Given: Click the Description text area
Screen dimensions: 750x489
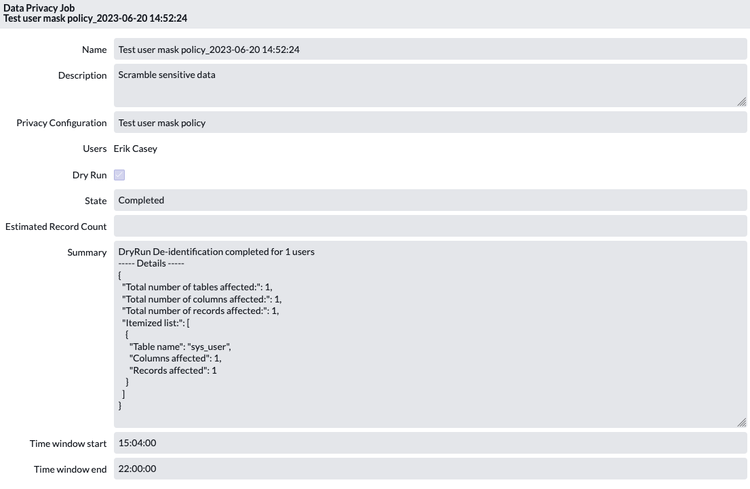Looking at the screenshot, I should pyautogui.click(x=430, y=86).
